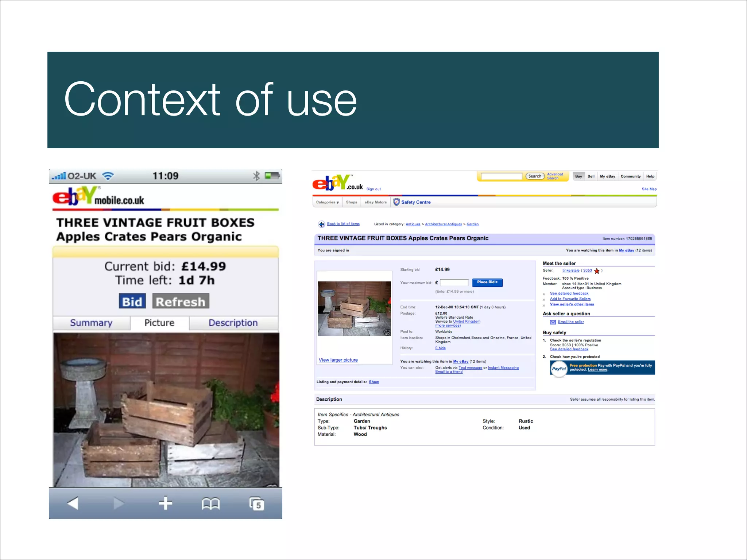Click the PayPal logo icon
This screenshot has height=560, width=747.
point(558,369)
